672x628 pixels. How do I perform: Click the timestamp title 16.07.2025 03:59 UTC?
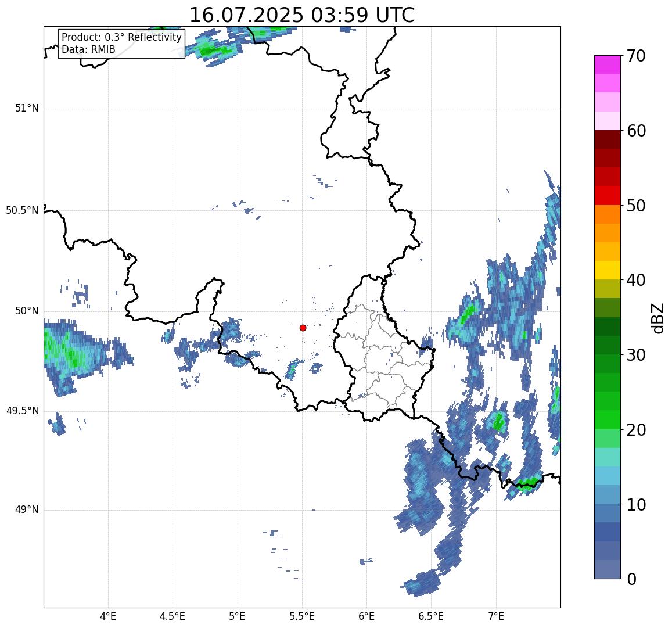[302, 15]
